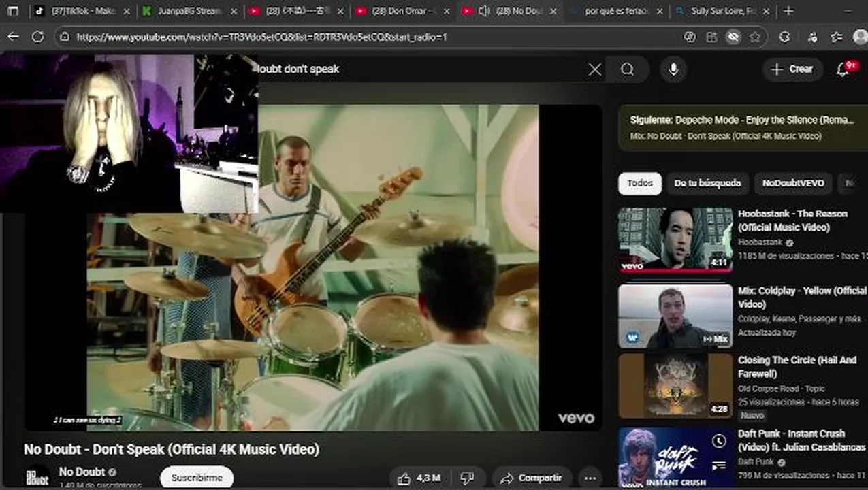Close the JuanpaBG Stream tab
868x490 pixels.
pyautogui.click(x=234, y=12)
